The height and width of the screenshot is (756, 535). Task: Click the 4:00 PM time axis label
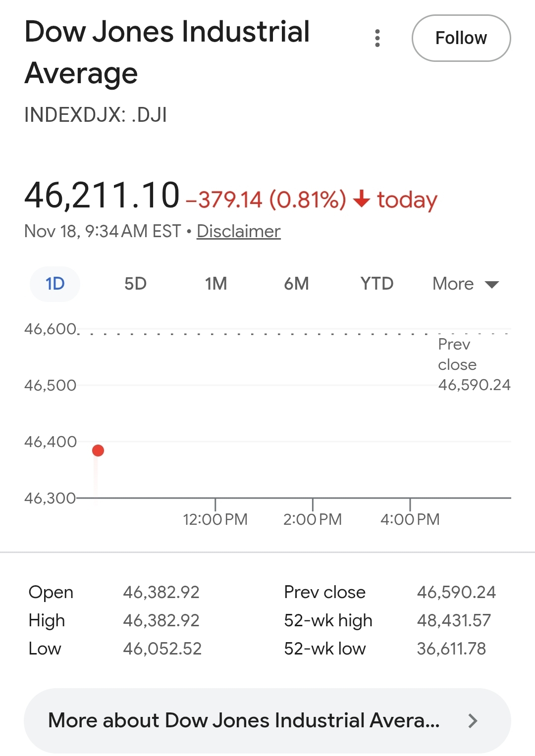(410, 519)
